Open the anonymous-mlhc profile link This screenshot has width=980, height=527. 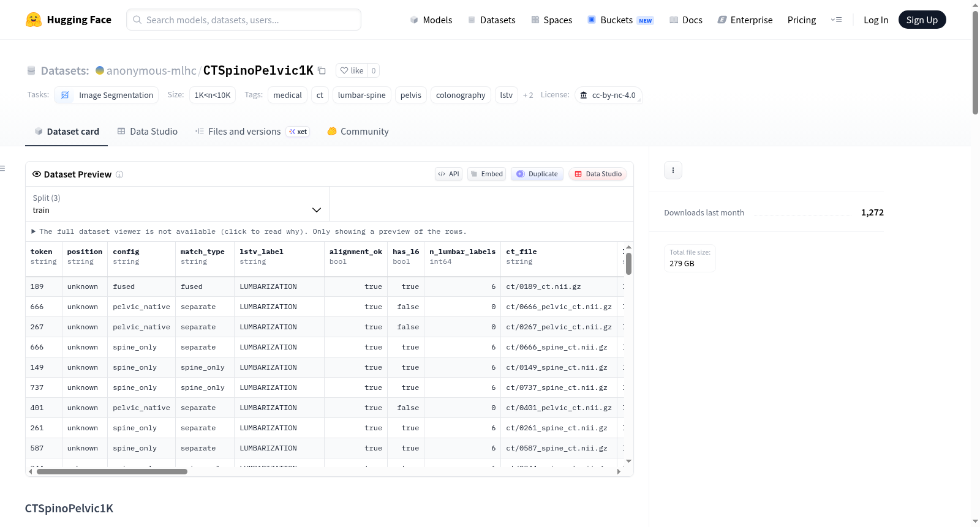coord(151,70)
